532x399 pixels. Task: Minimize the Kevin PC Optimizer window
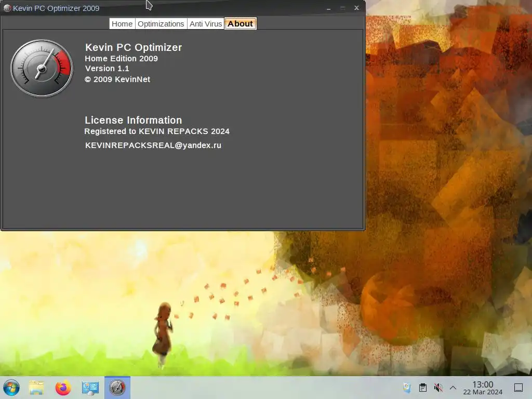coord(328,8)
